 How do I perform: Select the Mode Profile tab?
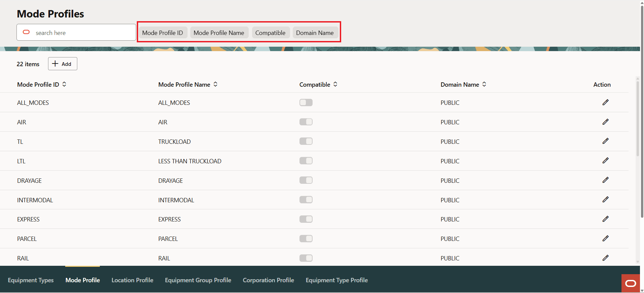(83, 280)
